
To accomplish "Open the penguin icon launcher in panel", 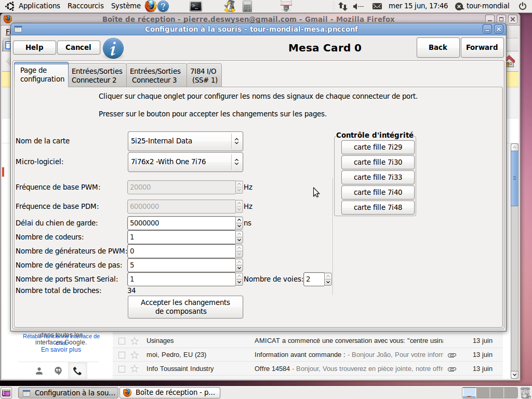I will [230, 6].
